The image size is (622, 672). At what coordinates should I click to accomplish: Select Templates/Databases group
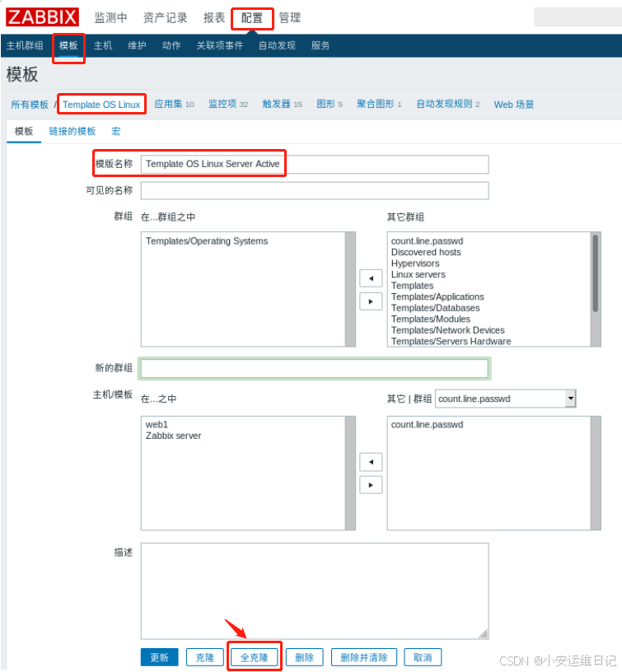pos(435,308)
